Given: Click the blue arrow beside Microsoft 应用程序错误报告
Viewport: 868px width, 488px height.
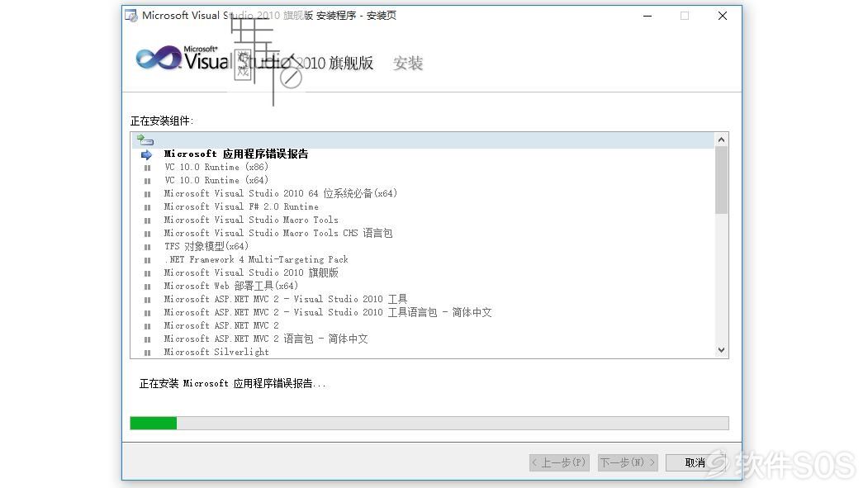Looking at the screenshot, I should pyautogui.click(x=147, y=154).
